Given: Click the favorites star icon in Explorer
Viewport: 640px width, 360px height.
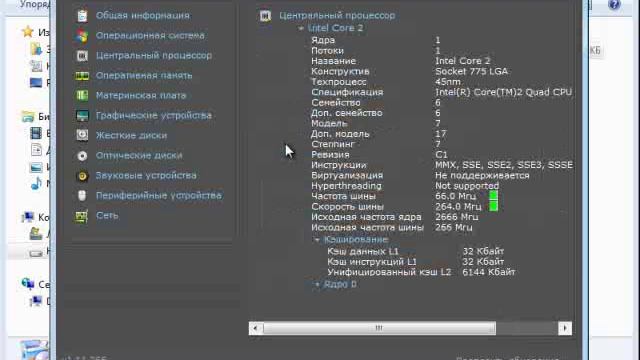Looking at the screenshot, I should pos(27,31).
